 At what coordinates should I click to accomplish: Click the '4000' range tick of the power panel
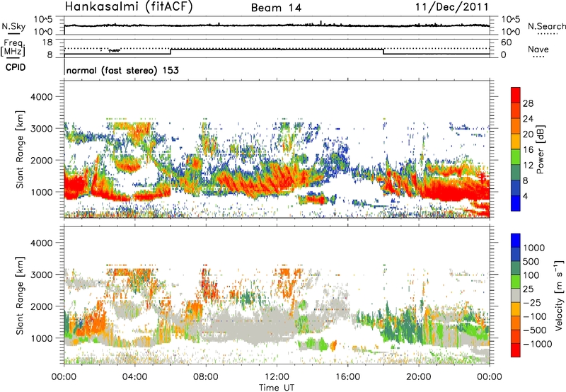click(x=41, y=97)
